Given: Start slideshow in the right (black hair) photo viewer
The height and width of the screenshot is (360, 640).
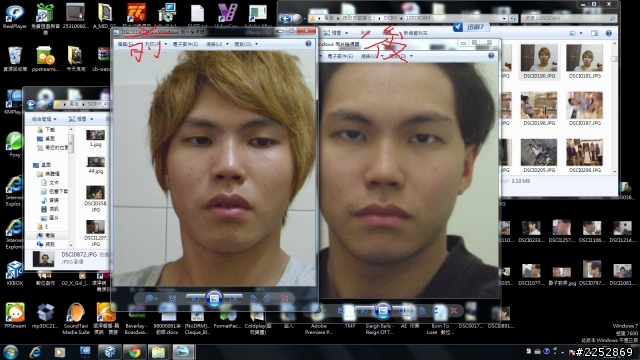Looking at the screenshot, I should pyautogui.click(x=383, y=311).
